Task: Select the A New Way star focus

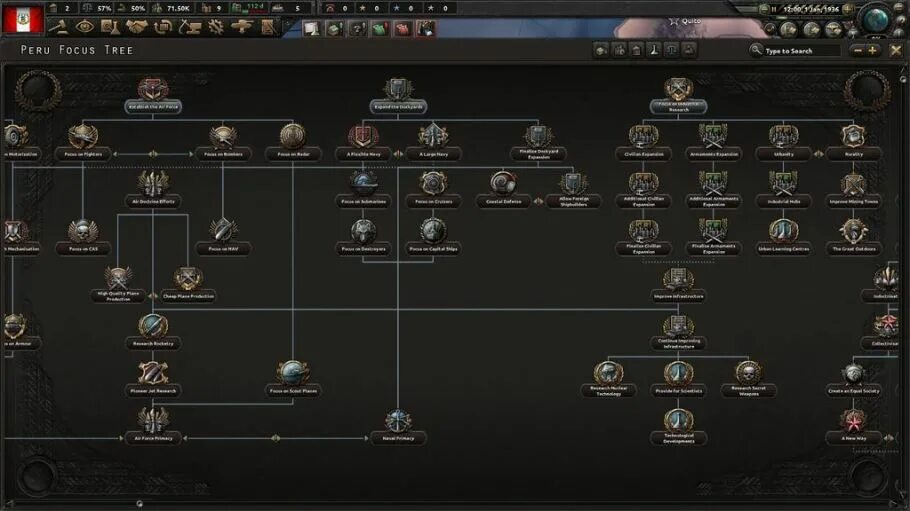Action: [x=853, y=426]
